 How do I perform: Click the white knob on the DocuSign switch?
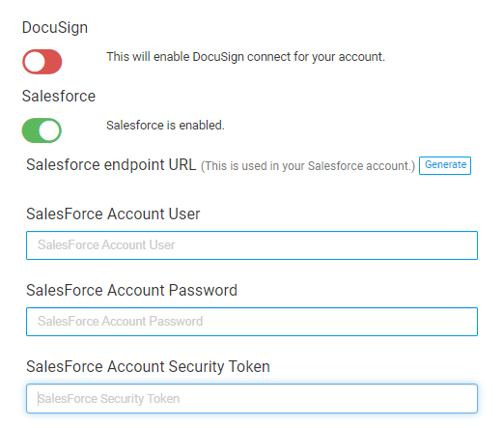[x=35, y=62]
